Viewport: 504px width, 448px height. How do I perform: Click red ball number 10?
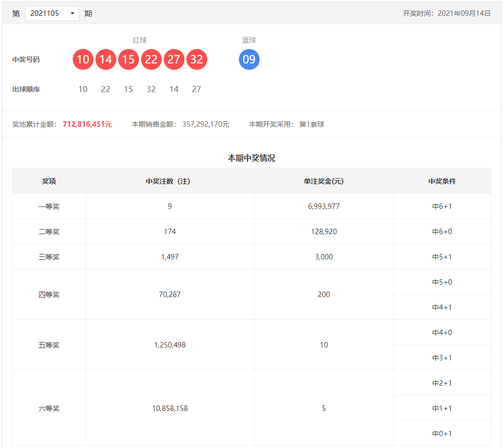point(83,59)
